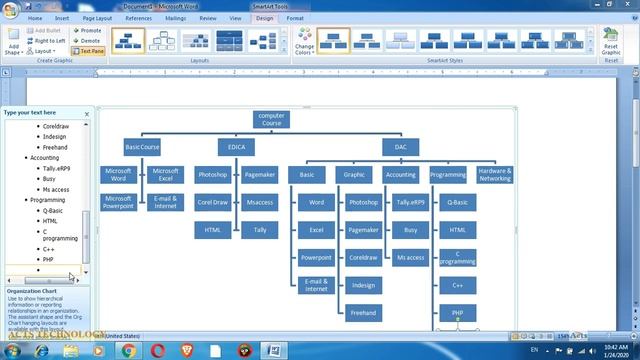Select the Freehand shape in the chart
This screenshot has height=360, width=640.
coord(363,313)
